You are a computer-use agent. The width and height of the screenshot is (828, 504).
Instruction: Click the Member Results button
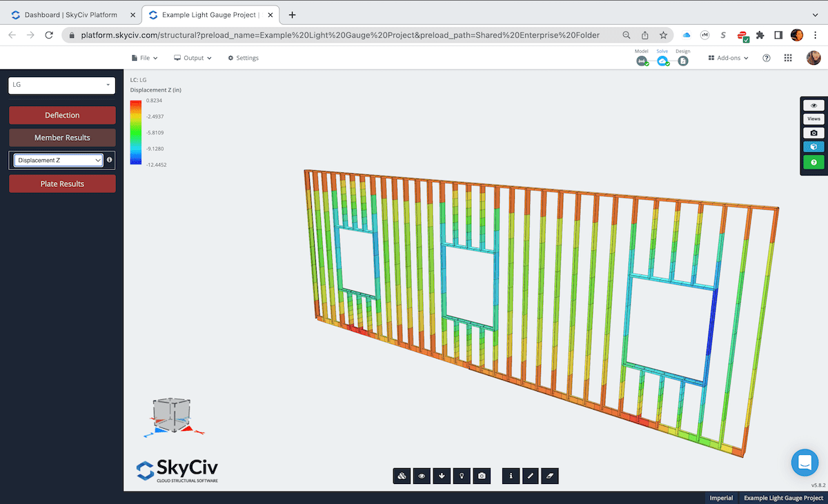pos(62,137)
